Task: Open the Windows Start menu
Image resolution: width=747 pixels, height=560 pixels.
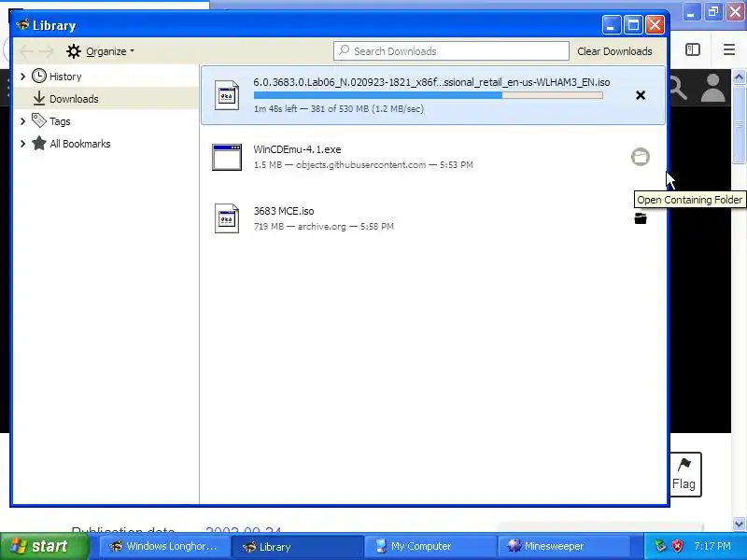Action: coord(44,546)
